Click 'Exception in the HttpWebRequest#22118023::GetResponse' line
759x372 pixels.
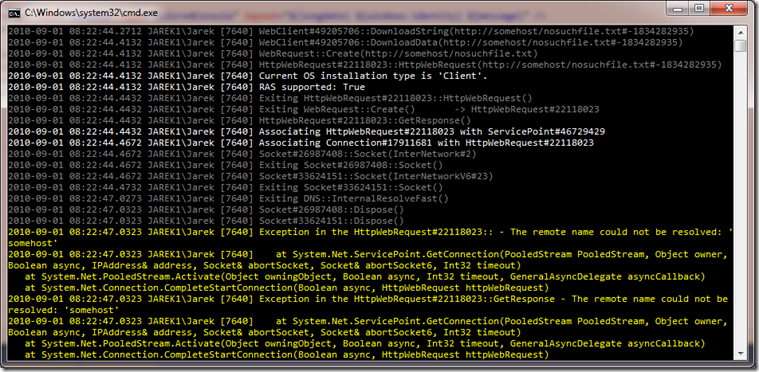[x=368, y=298]
